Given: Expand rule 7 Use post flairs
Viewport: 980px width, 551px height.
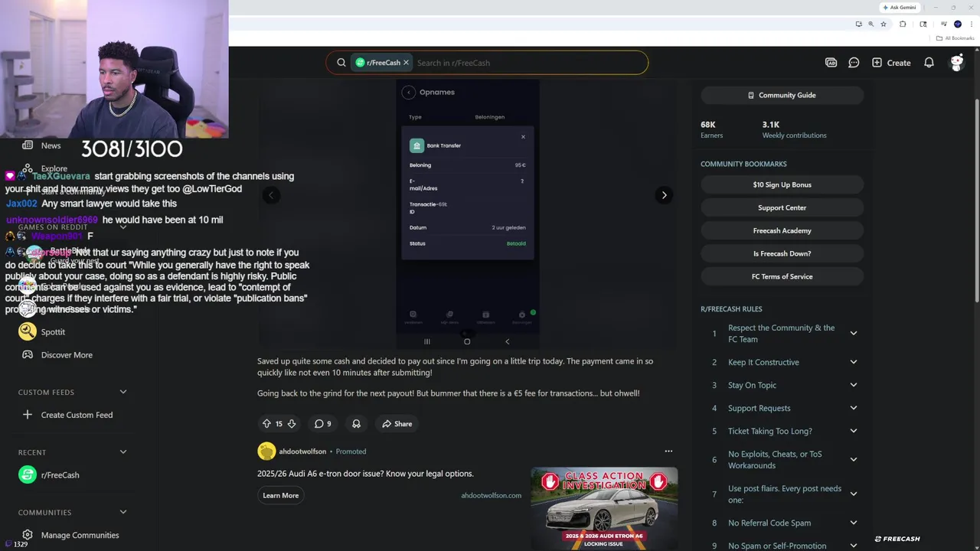Looking at the screenshot, I should (x=854, y=494).
